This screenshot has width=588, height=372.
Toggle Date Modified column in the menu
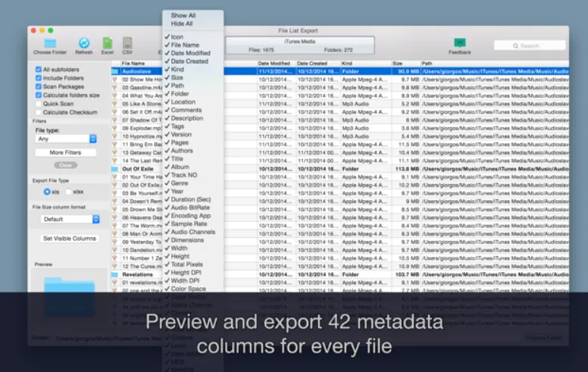click(193, 53)
